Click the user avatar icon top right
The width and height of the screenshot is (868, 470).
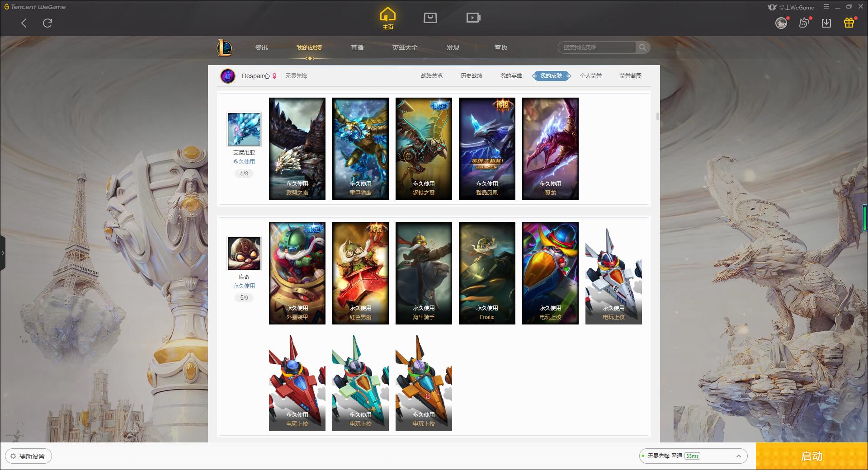pos(781,23)
